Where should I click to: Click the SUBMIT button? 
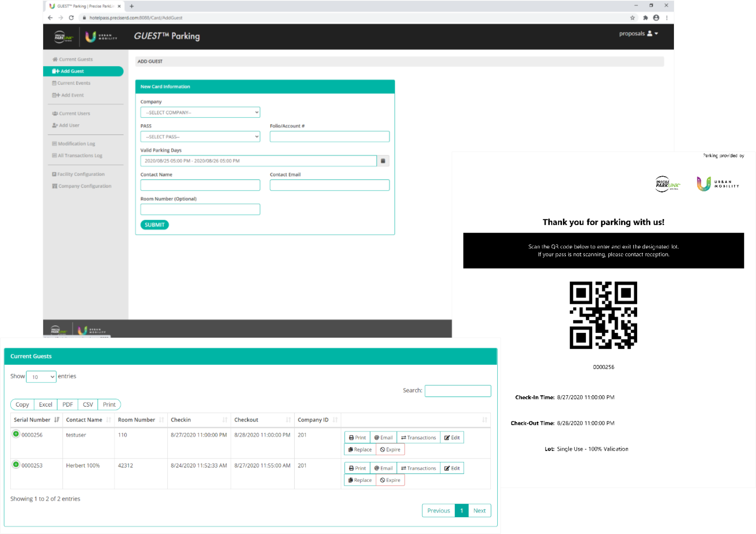[155, 224]
